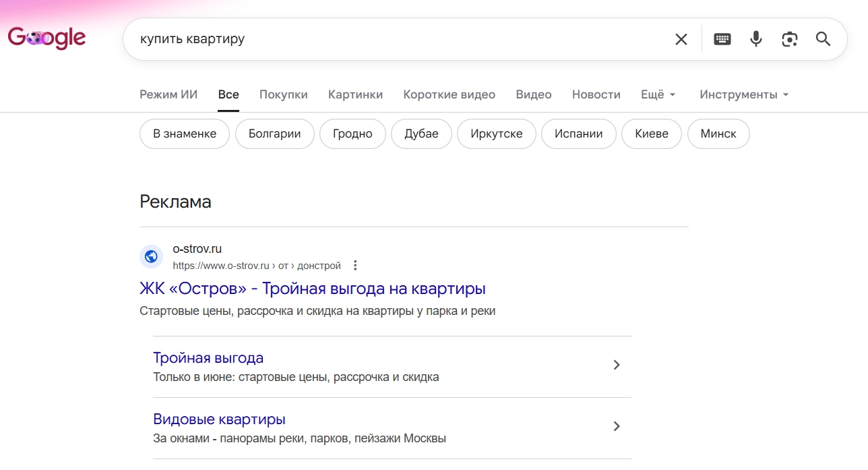
Task: Click text За окнами - панорамы реки
Action: pos(299,438)
